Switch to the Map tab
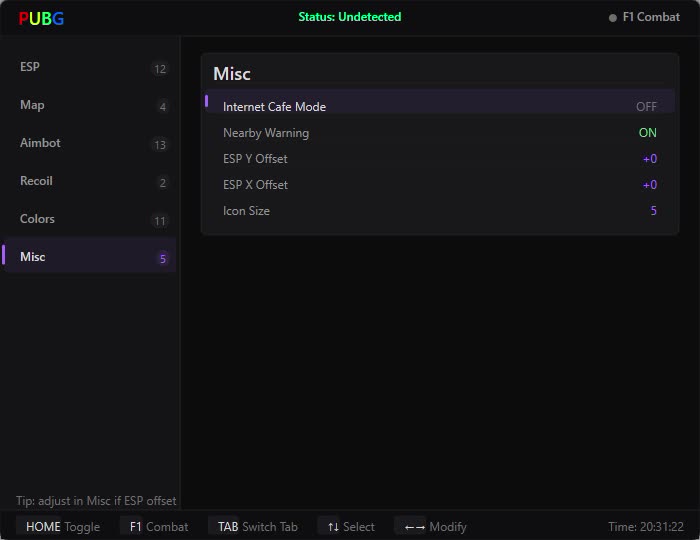The image size is (700, 540). coord(89,105)
